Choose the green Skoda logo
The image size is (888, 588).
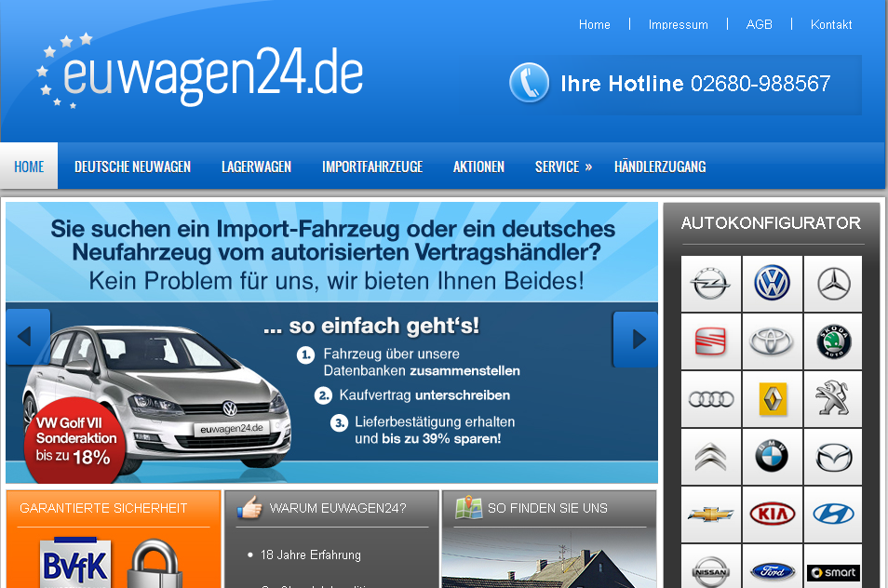point(833,341)
